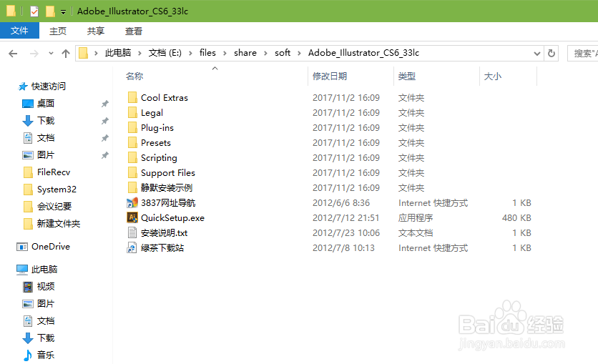Expand chevron after share in address bar
Screen dimensions: 598x364
266,54
